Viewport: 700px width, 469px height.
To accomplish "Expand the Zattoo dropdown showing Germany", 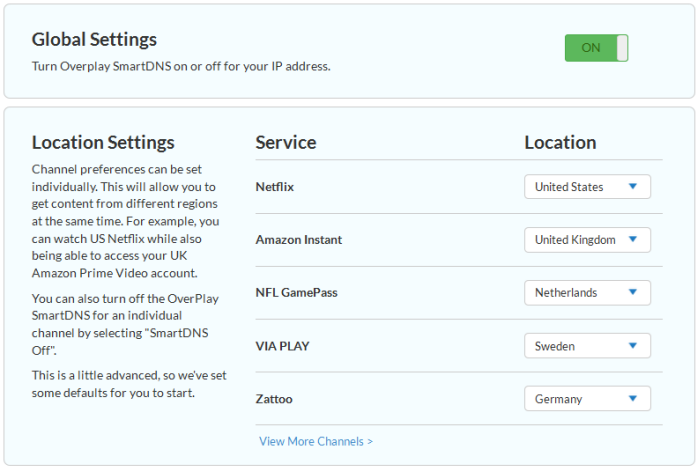I will [x=587, y=398].
